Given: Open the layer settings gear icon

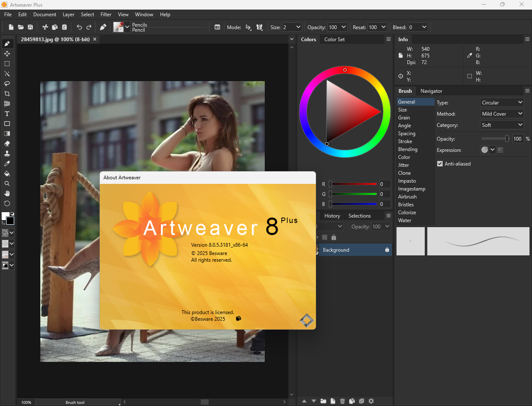Looking at the screenshot, I should point(371,401).
